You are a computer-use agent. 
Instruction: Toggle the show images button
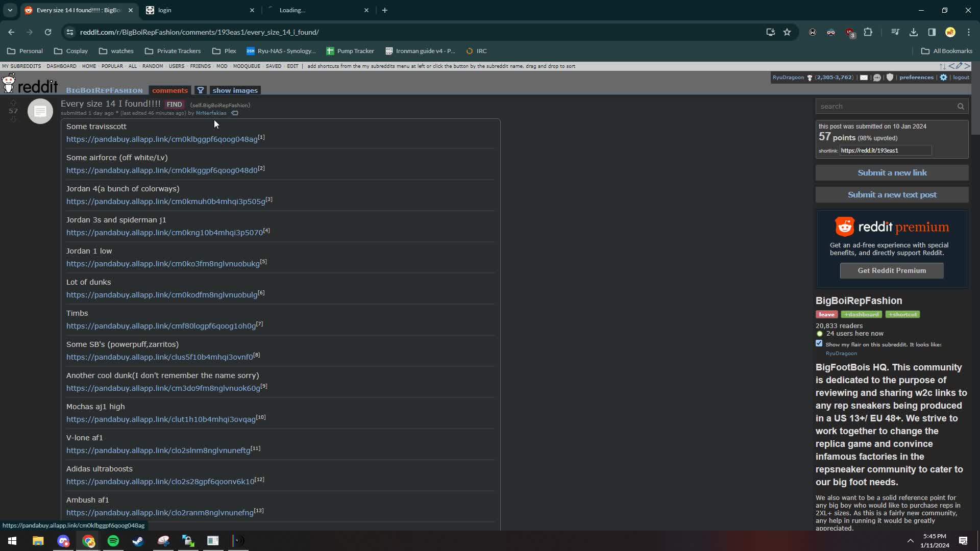pyautogui.click(x=235, y=90)
